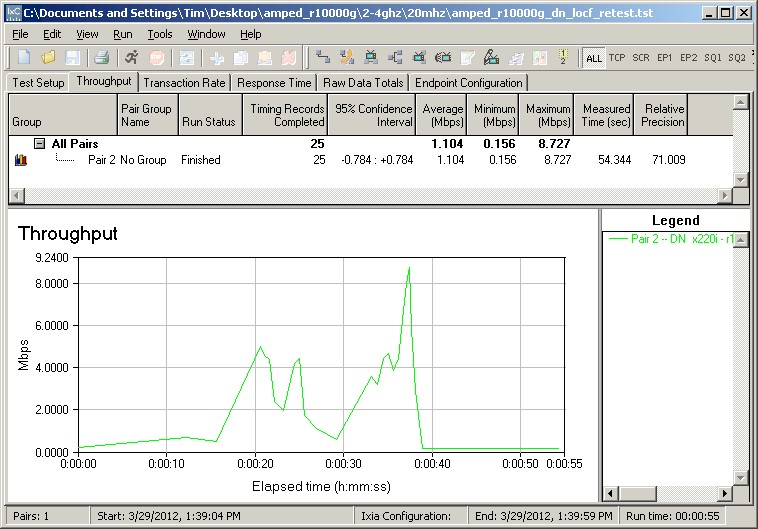Click the grayed chart toolbar icon
This screenshot has width=758, height=529.
[x=540, y=58]
